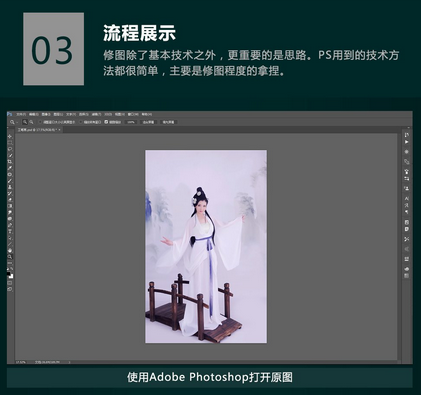Select the Eraser tool
The height and width of the screenshot is (395, 421).
tap(10, 200)
